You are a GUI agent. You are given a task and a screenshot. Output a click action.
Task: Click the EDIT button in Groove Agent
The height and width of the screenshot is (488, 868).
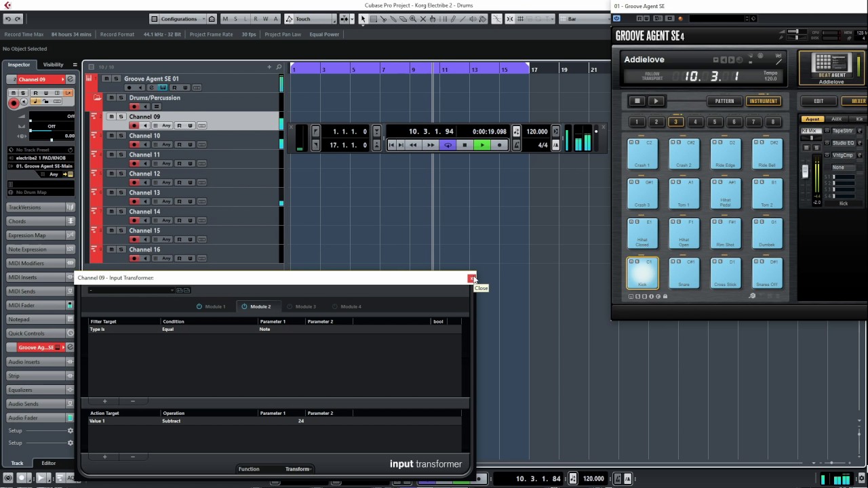coord(818,101)
